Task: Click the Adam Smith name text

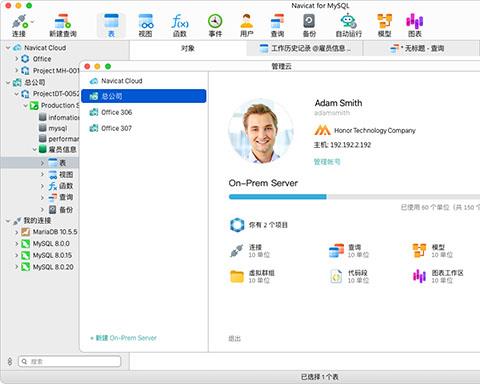Action: coord(338,103)
